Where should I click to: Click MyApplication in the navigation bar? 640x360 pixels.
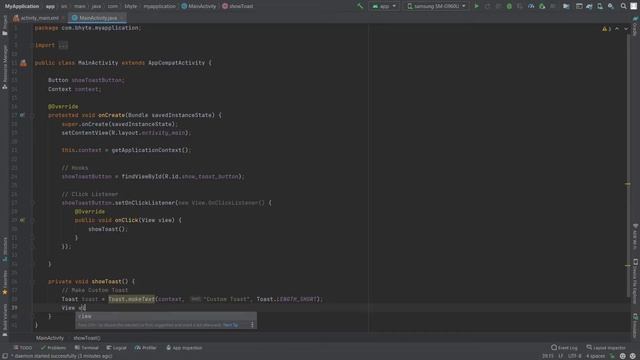22,6
